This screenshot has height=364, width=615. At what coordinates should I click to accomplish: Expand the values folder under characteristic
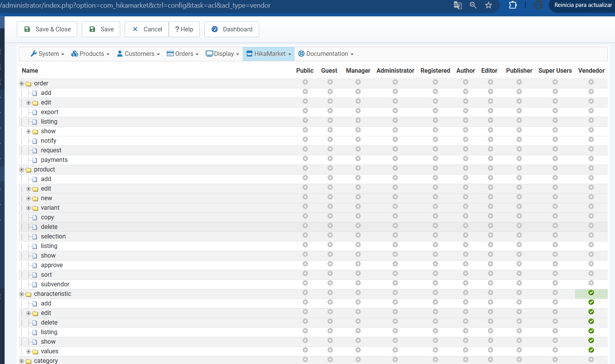29,351
